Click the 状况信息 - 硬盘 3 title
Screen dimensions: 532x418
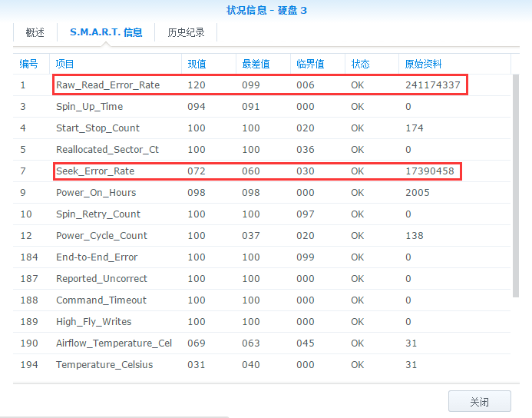coord(266,10)
